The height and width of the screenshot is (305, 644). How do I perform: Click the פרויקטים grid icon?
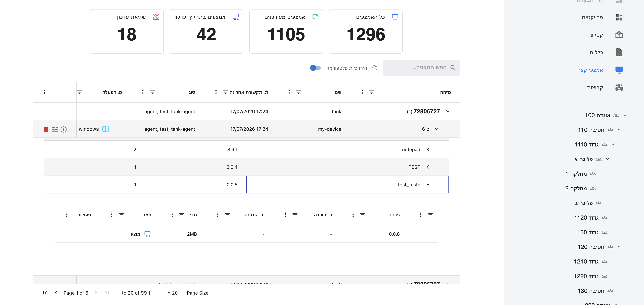[619, 17]
